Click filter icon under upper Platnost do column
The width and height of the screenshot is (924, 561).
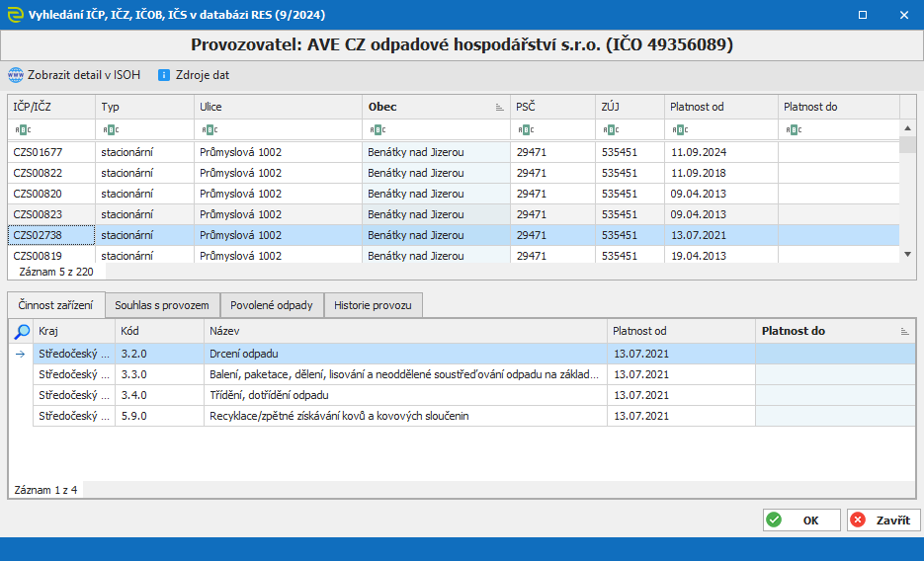tap(794, 129)
